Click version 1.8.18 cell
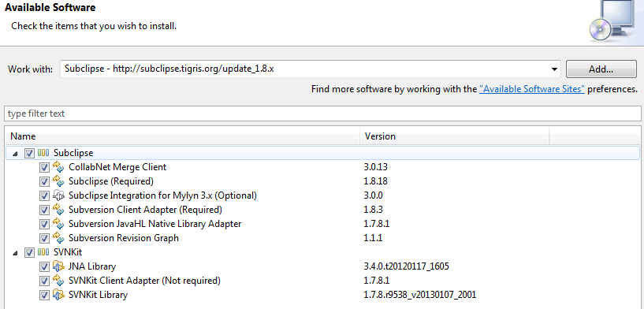 tap(376, 181)
